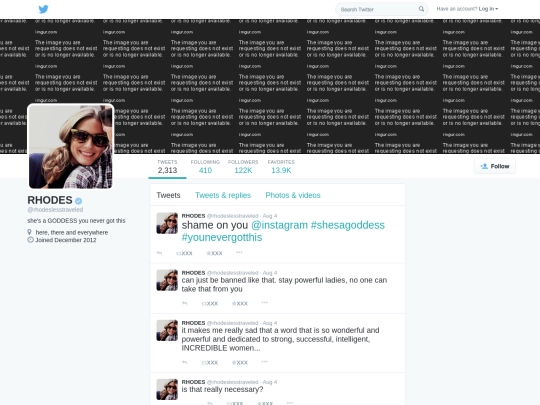Click the location pin icon

(x=30, y=232)
